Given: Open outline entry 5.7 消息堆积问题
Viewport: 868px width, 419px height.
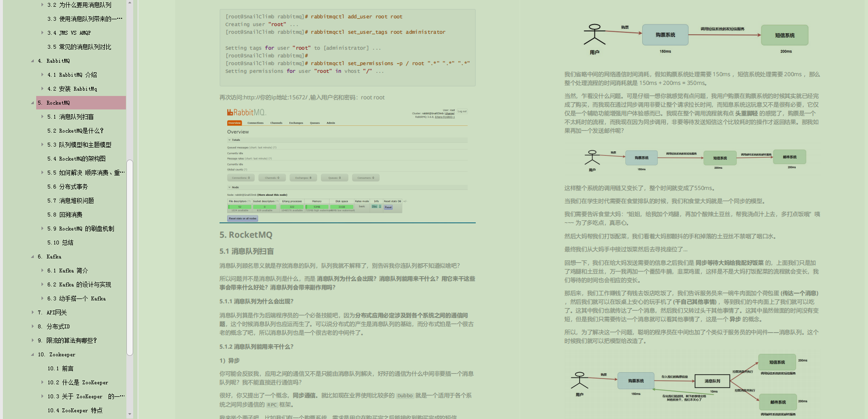Looking at the screenshot, I should [70, 201].
